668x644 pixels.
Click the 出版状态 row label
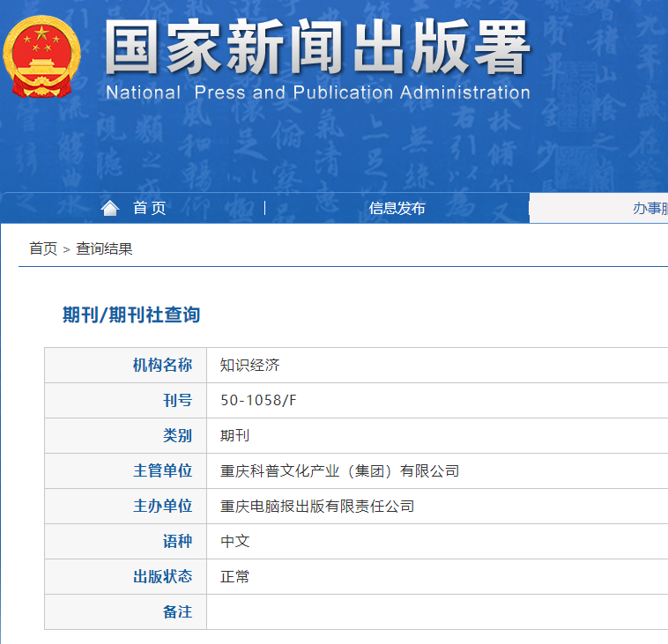[162, 576]
